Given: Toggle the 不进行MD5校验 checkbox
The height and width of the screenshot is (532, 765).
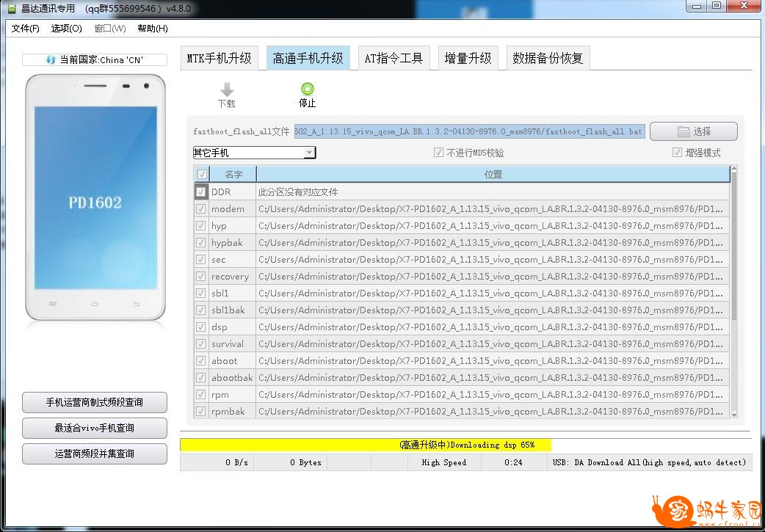Looking at the screenshot, I should click(438, 153).
